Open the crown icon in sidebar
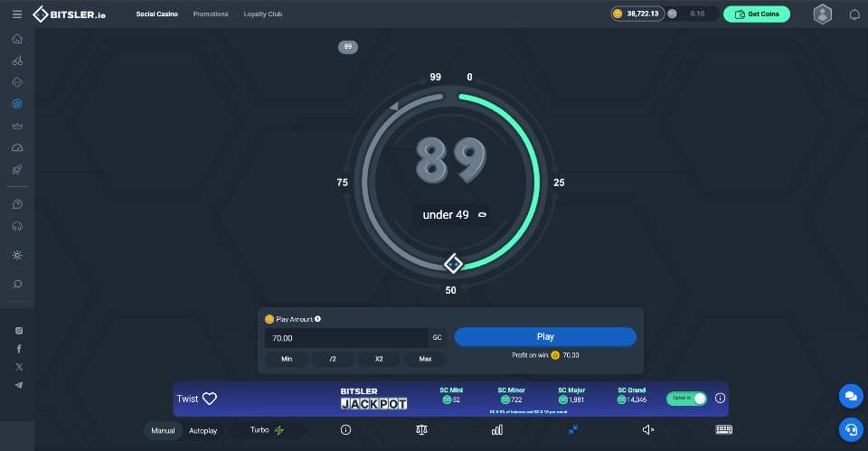The height and width of the screenshot is (451, 868). (x=17, y=127)
